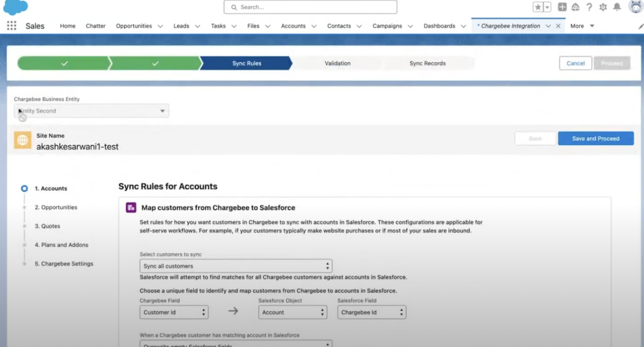644x347 pixels.
Task: Open the Setup gear icon
Action: [x=603, y=7]
